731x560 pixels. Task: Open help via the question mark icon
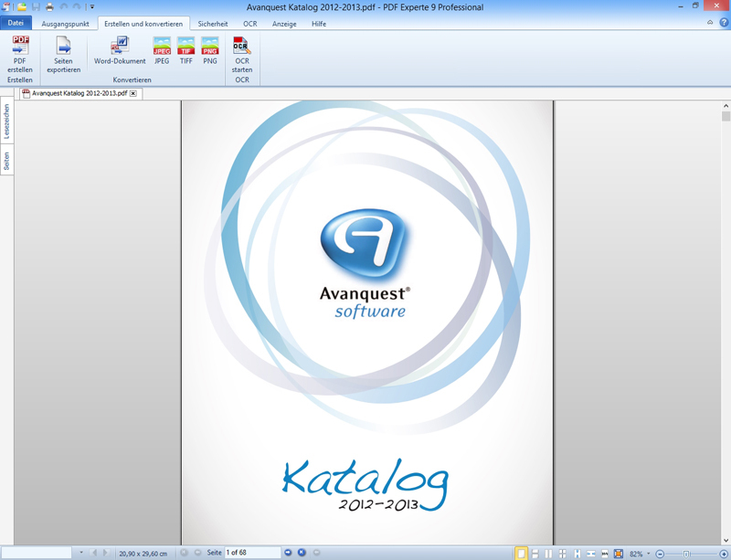(724, 22)
